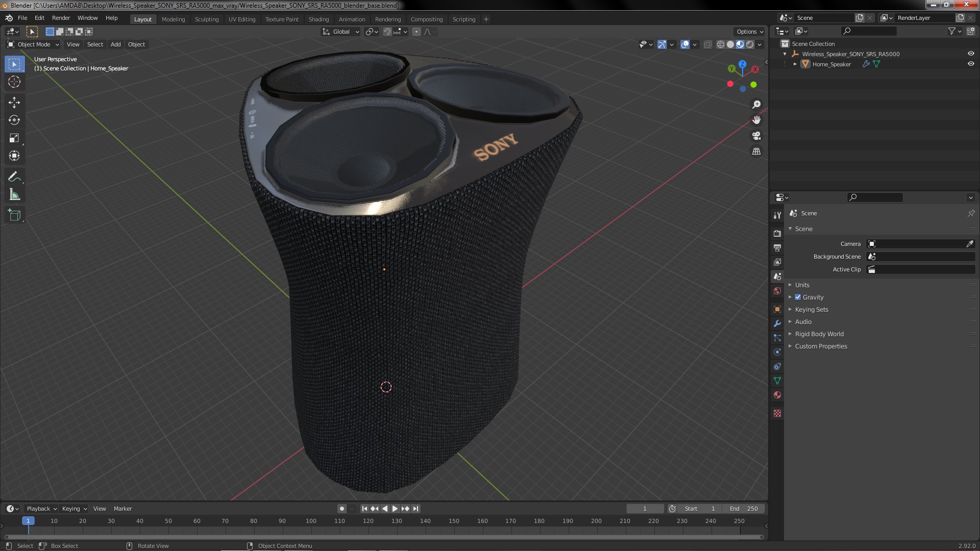
Task: Switch to wireframe viewport shading
Action: 721,44
